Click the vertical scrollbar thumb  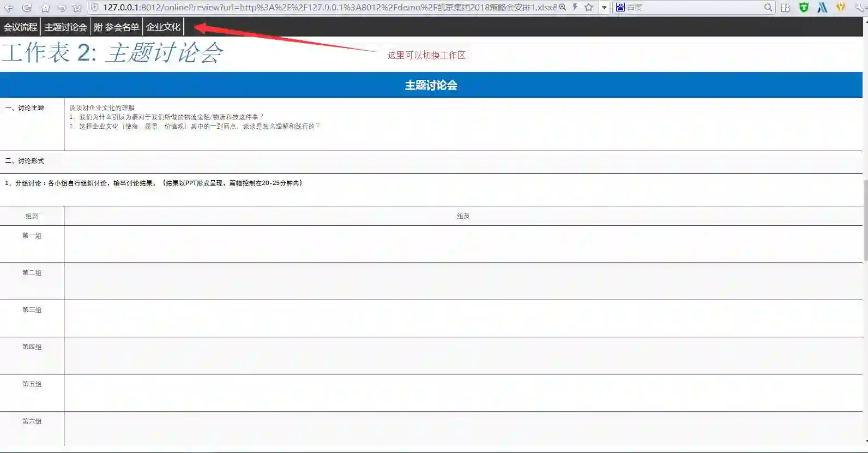(x=865, y=220)
